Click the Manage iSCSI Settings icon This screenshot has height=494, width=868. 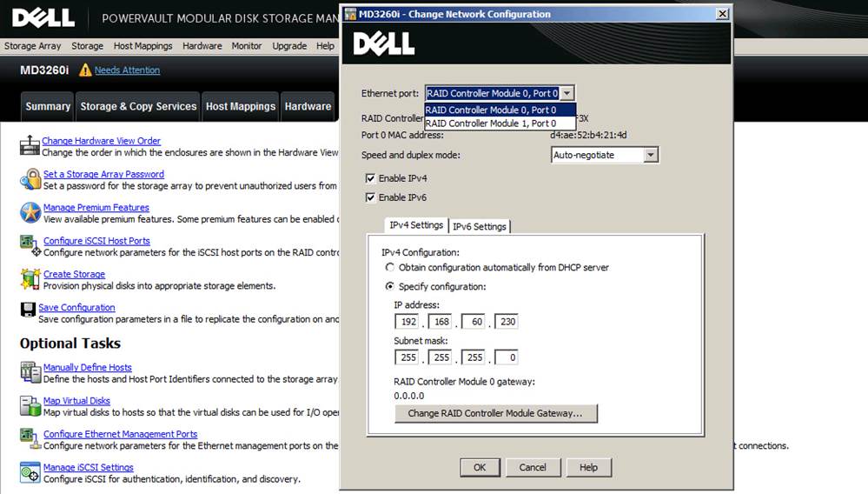[x=30, y=472]
